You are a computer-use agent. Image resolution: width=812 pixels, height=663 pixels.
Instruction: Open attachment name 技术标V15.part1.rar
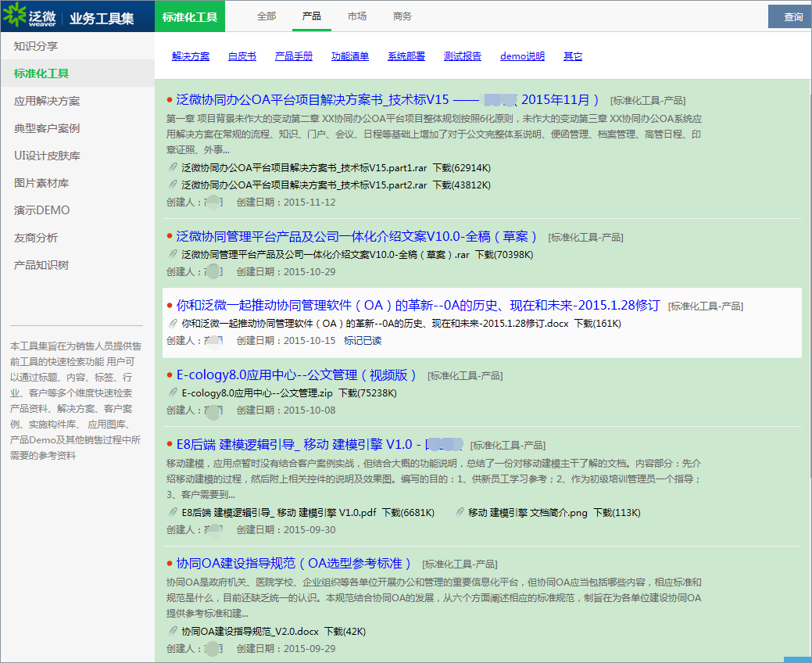click(304, 168)
